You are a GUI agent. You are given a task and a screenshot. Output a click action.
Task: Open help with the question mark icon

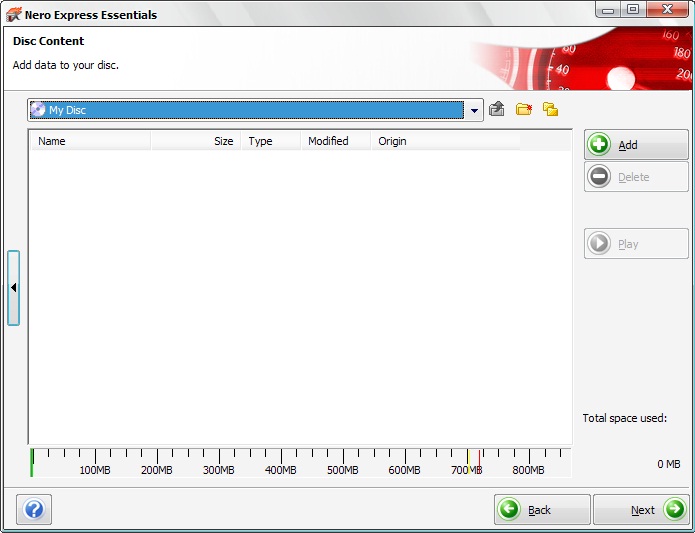(x=34, y=509)
